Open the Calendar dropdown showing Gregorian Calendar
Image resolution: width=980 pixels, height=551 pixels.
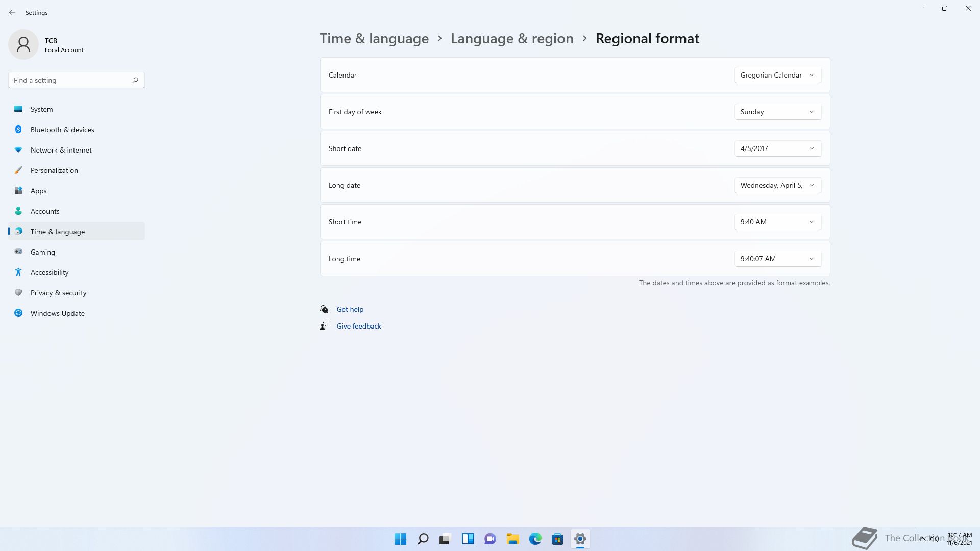point(778,75)
